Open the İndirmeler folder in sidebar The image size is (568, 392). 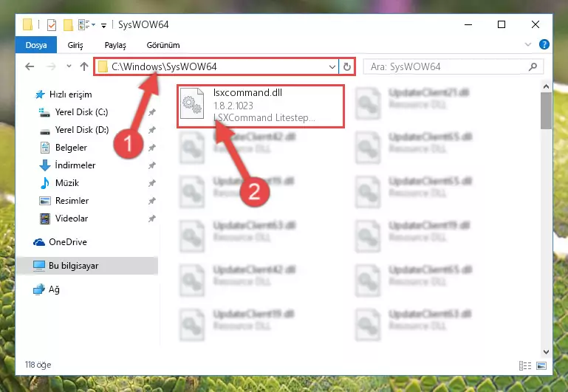[75, 165]
